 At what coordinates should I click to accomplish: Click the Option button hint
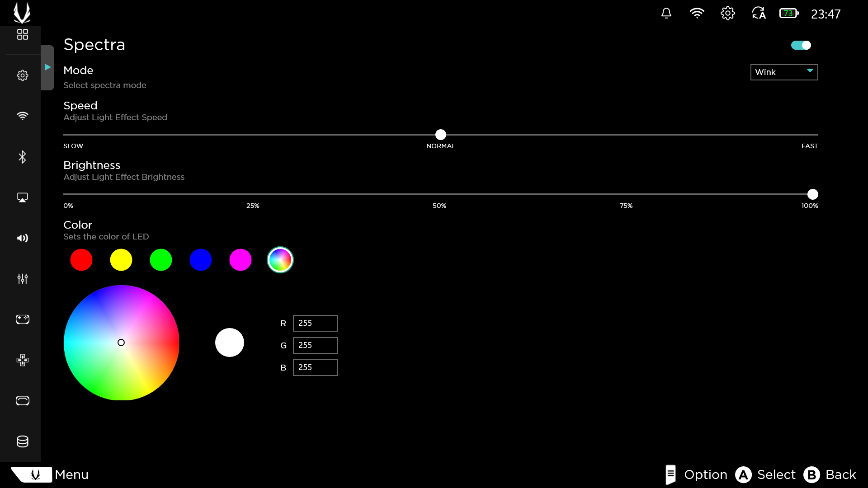[696, 474]
